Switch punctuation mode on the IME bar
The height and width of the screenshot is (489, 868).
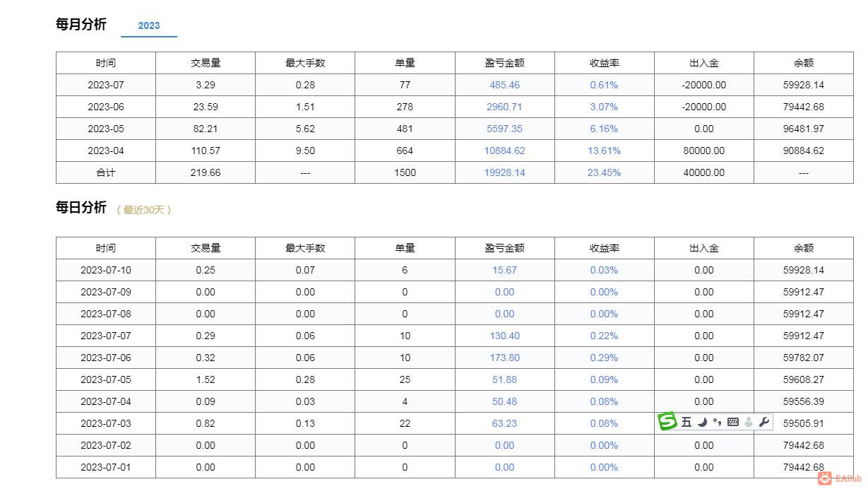pos(717,423)
